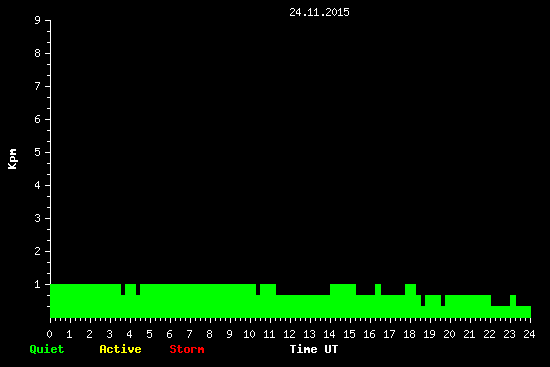Screen dimensions: 550x367
Task: Click the Kp value 3 axis label
Action: coord(38,218)
